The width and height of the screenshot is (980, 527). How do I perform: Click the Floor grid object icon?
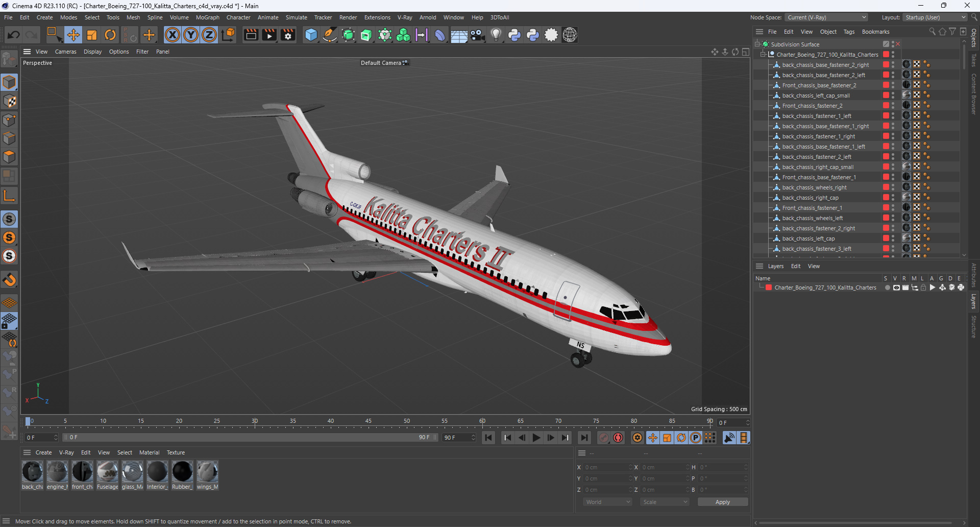(x=459, y=35)
